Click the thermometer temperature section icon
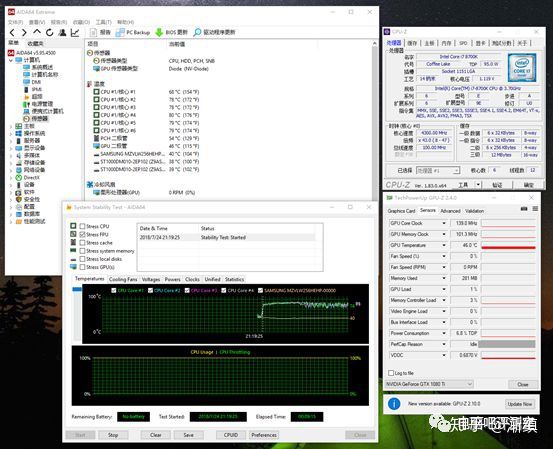This screenshot has width=553, height=449. (90, 84)
